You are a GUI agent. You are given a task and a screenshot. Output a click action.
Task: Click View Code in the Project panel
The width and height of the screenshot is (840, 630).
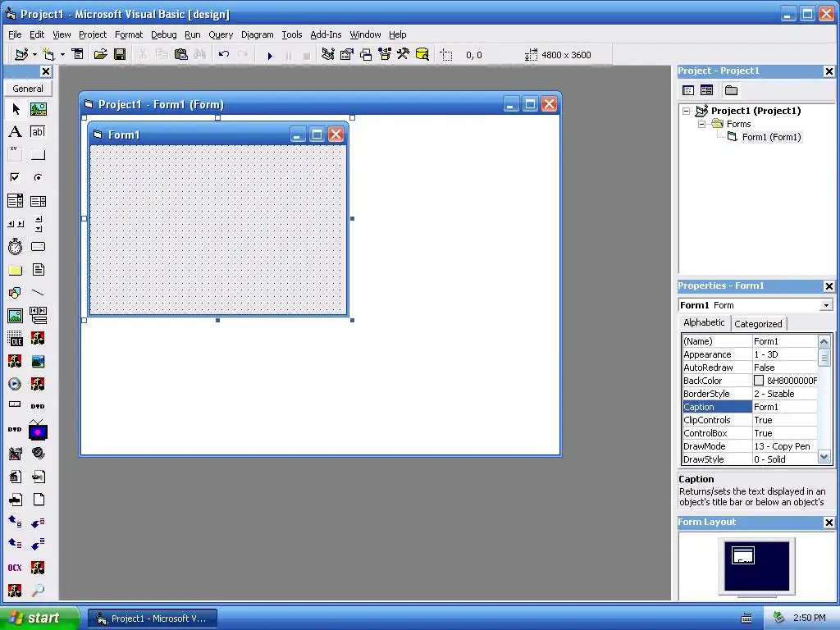pos(688,90)
